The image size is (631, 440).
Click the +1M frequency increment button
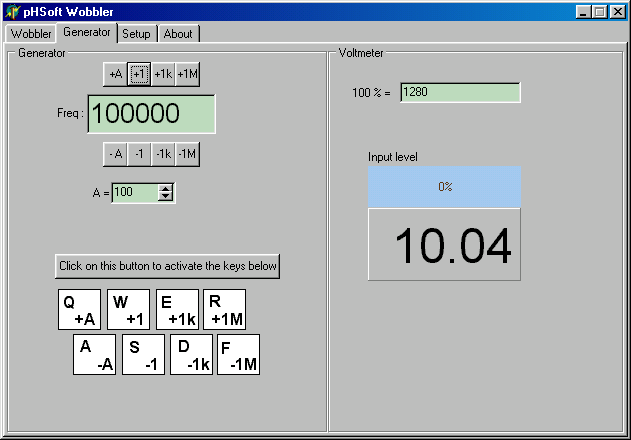click(188, 74)
